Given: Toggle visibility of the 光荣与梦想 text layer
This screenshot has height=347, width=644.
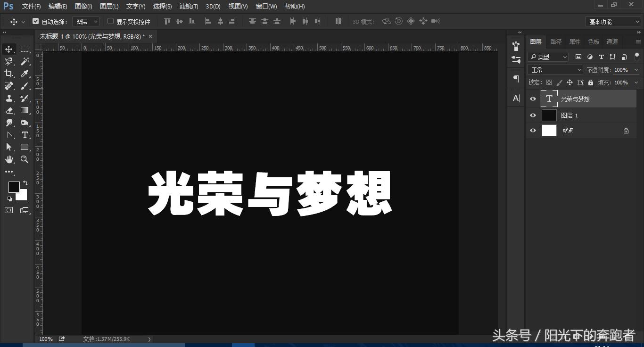Looking at the screenshot, I should pyautogui.click(x=533, y=99).
